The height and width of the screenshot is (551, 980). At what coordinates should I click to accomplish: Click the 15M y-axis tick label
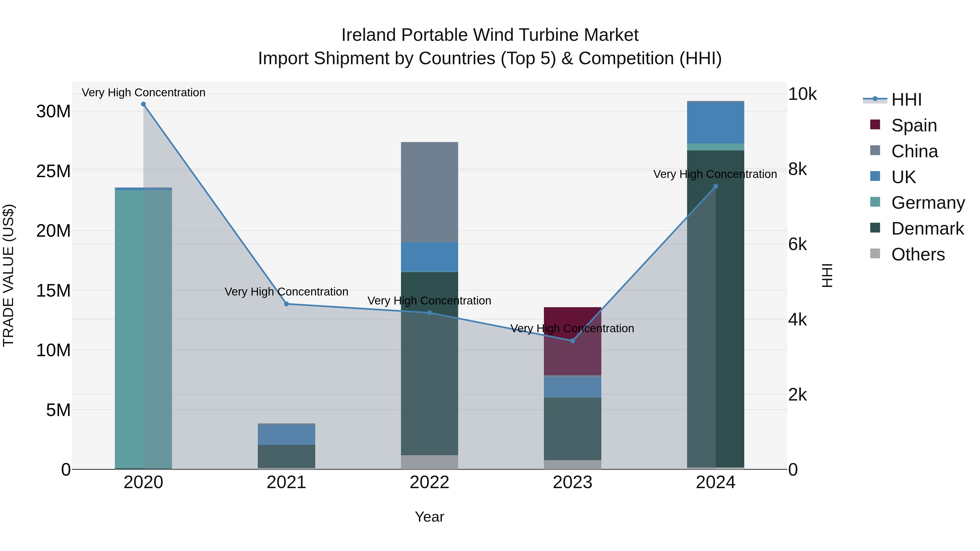(x=53, y=291)
